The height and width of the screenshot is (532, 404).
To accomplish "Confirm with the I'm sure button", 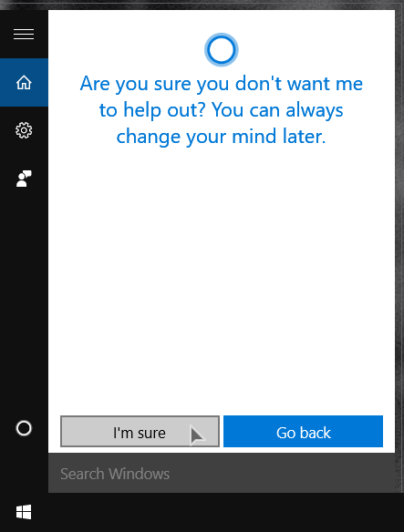I will tap(140, 432).
